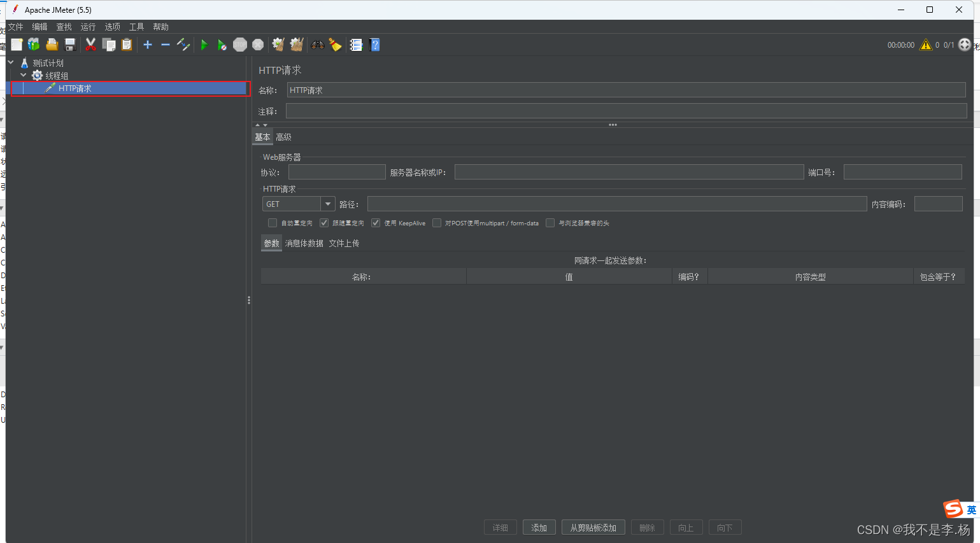Open the 工具 menu
This screenshot has width=980, height=543.
click(x=136, y=27)
